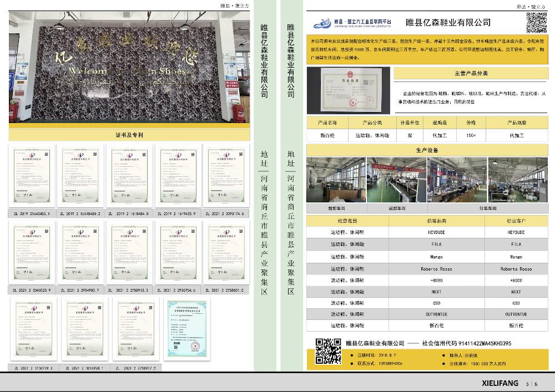
Task: Click OUTVENTUE in the 行业客户 column
Action: pyautogui.click(x=516, y=314)
